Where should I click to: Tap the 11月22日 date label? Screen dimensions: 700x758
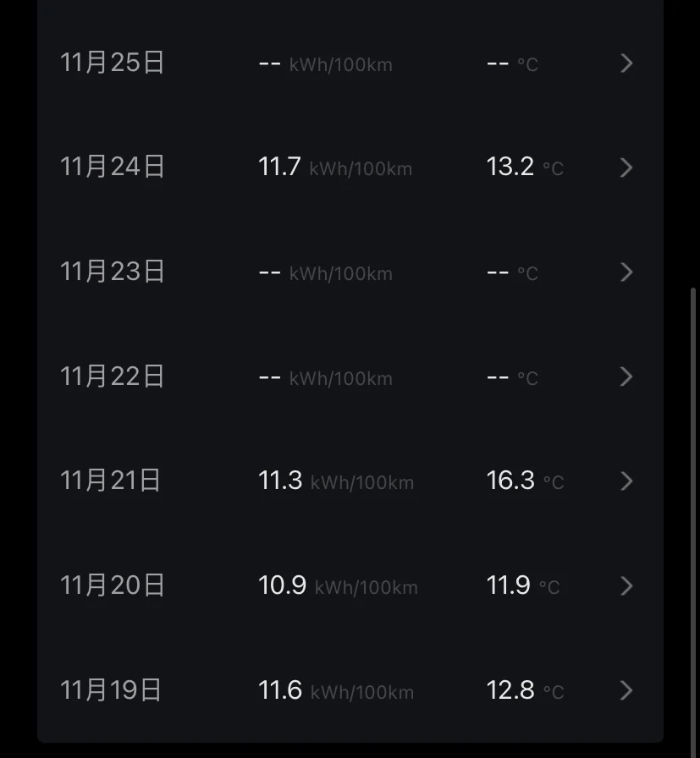click(x=113, y=376)
